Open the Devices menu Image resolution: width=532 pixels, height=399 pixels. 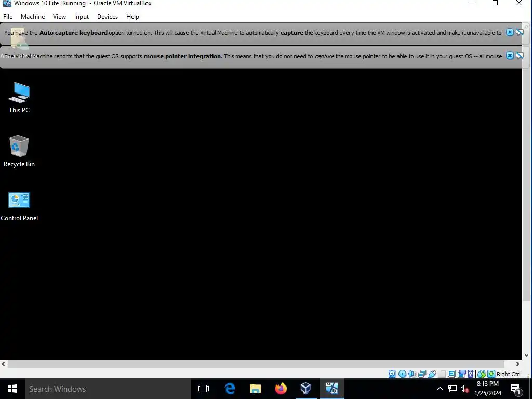pyautogui.click(x=108, y=16)
